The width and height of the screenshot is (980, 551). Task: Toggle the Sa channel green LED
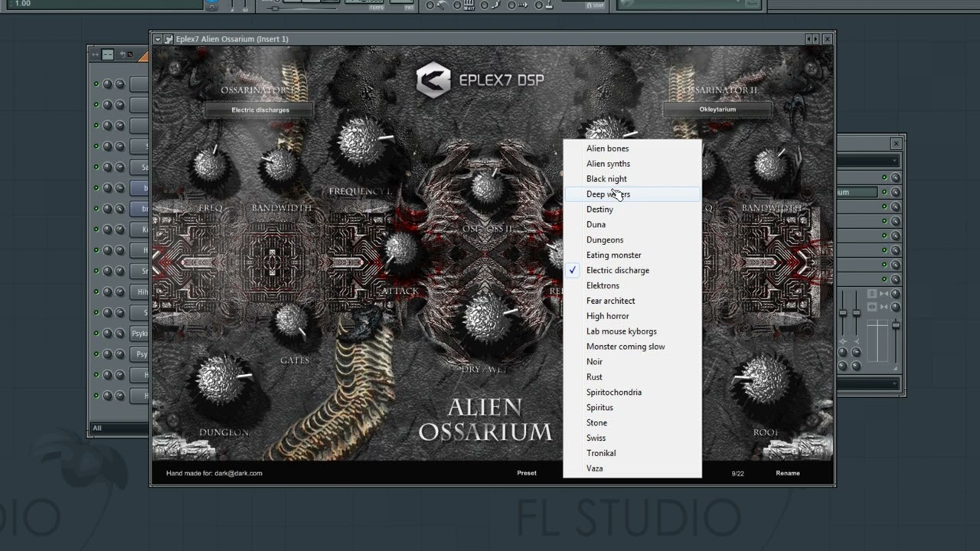click(x=96, y=167)
